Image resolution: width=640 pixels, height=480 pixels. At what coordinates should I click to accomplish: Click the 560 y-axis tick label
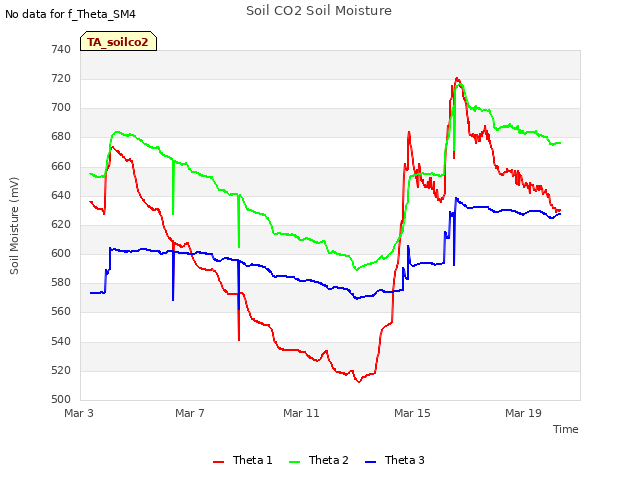(61, 312)
